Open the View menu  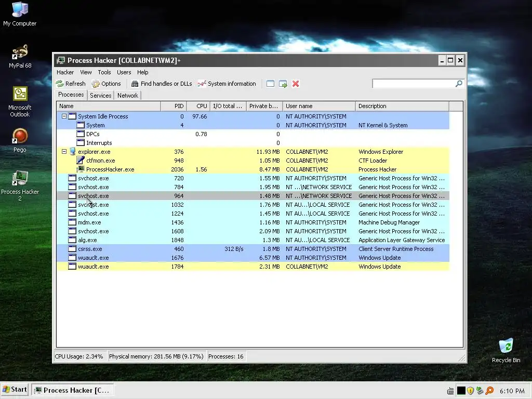pos(86,72)
